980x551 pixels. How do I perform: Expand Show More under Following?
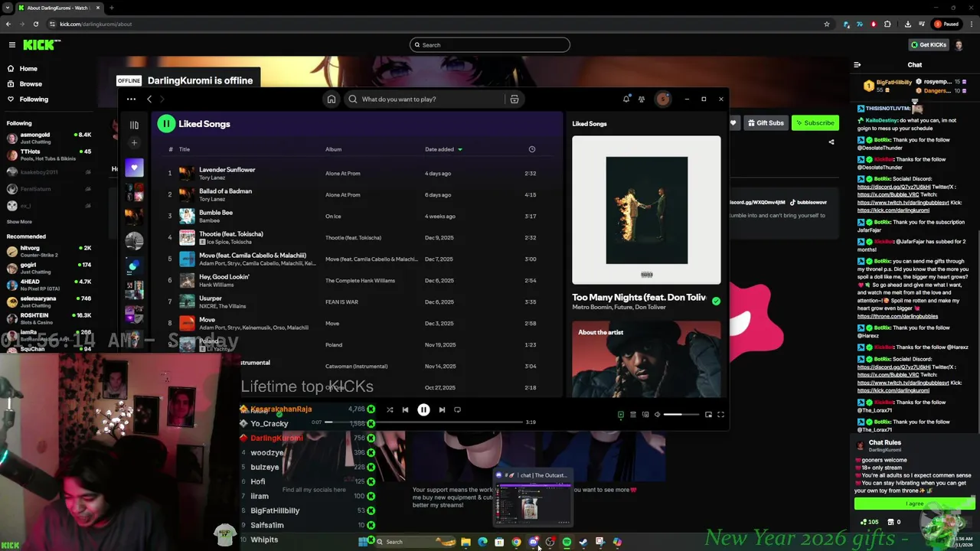(19, 222)
